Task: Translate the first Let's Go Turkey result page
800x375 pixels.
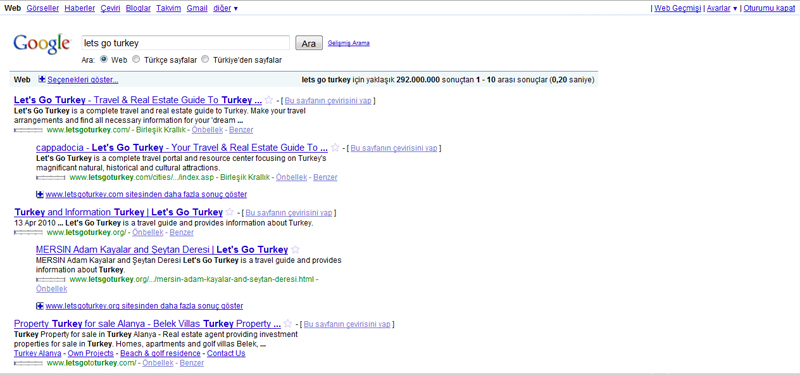Action: click(328, 101)
